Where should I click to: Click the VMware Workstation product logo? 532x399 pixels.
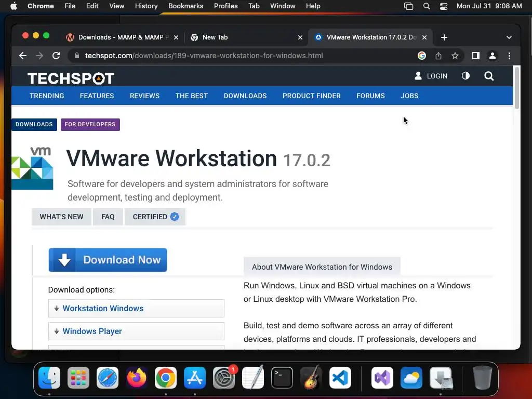[x=32, y=168]
